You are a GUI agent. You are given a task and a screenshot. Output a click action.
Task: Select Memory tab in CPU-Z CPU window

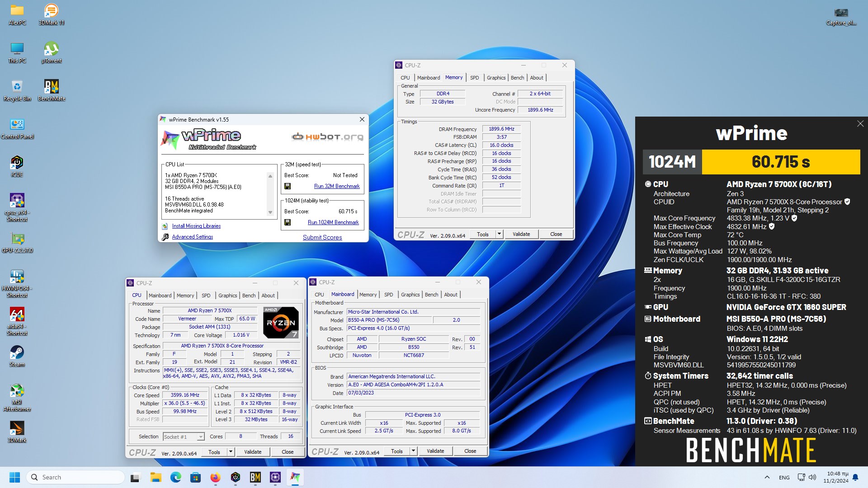click(185, 296)
